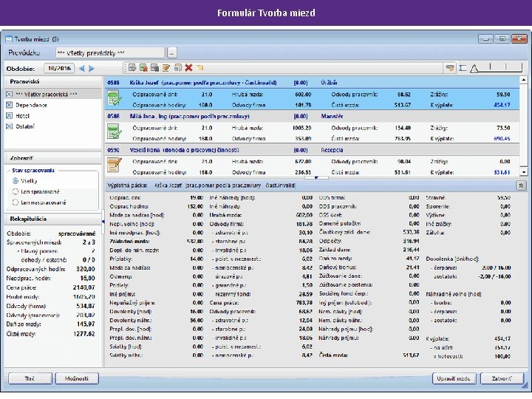Collapse the Rekapitulácia section header
The width and height of the screenshot is (532, 399).
[53, 219]
